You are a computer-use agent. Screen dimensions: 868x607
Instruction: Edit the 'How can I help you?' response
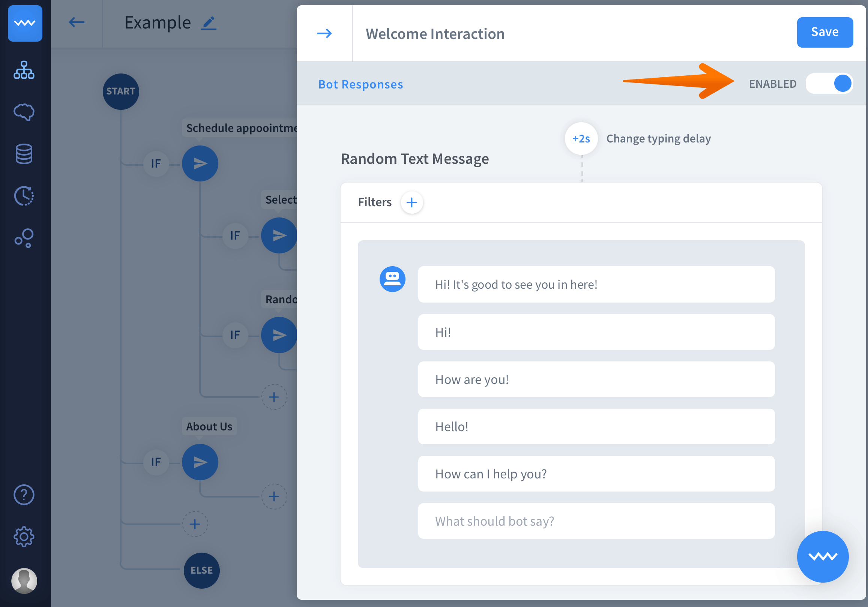(596, 474)
